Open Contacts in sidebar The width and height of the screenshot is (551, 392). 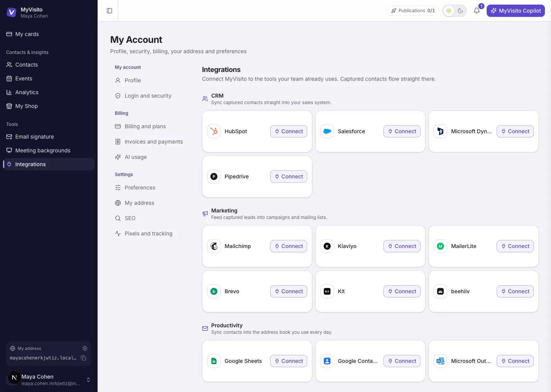pyautogui.click(x=49, y=65)
